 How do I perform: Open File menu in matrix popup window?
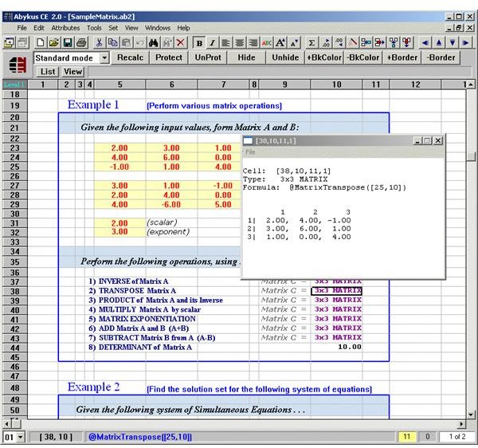pyautogui.click(x=251, y=152)
